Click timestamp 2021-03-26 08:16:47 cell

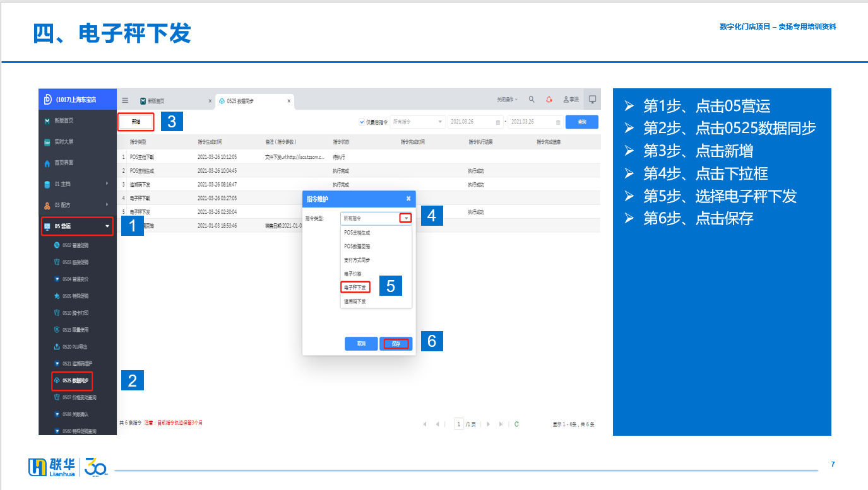(x=217, y=184)
